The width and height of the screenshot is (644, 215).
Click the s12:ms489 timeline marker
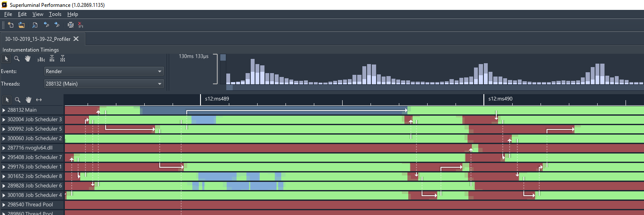tap(217, 99)
